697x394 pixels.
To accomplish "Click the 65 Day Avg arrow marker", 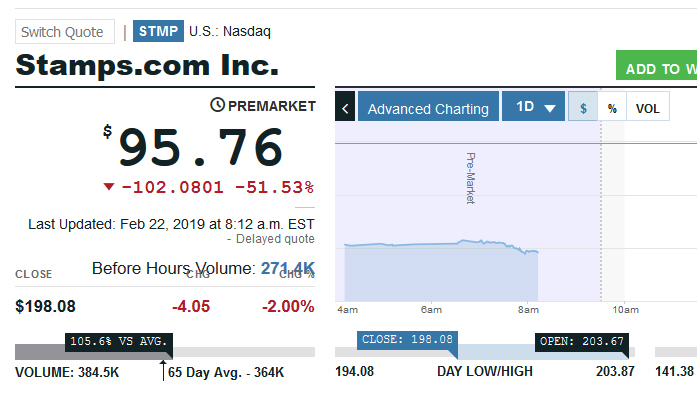I will (x=163, y=370).
